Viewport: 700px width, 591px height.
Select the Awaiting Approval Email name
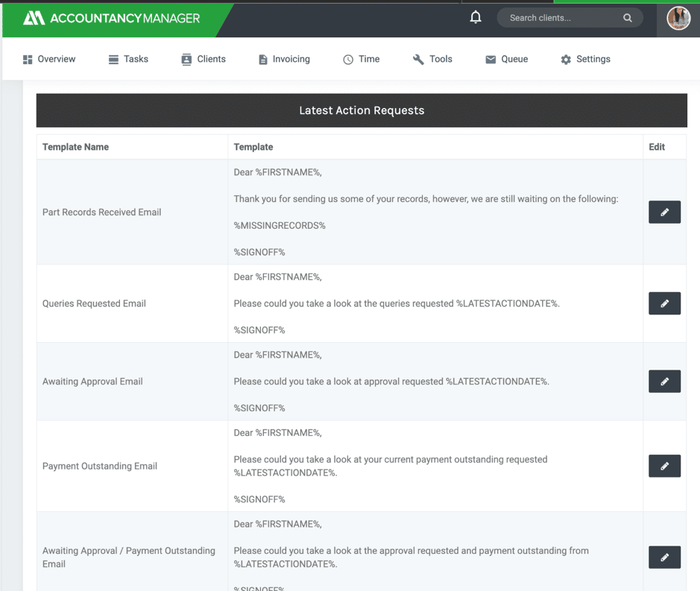click(92, 381)
